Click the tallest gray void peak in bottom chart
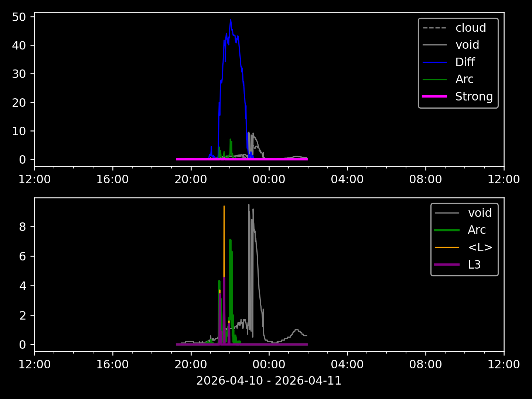532x399 pixels. click(249, 205)
